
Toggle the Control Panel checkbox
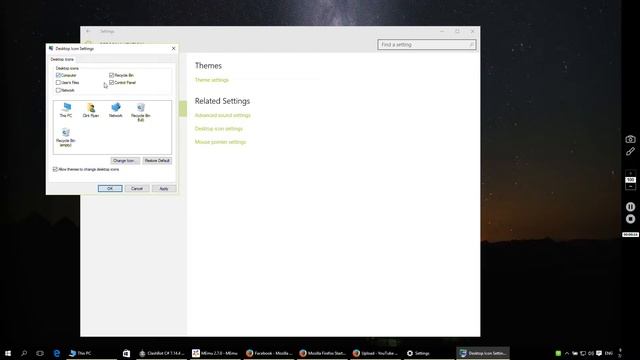point(111,82)
